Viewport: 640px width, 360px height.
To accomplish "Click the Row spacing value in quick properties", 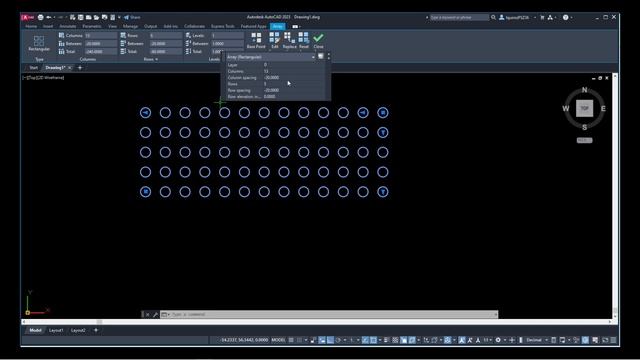I will click(x=271, y=90).
